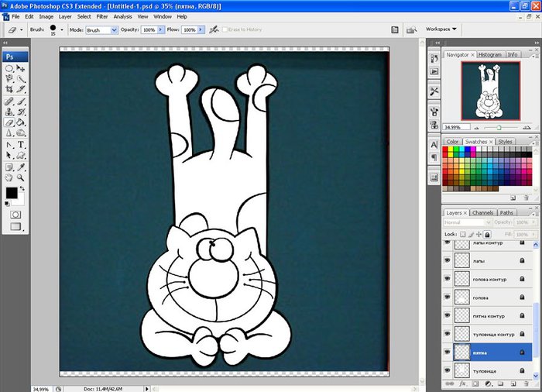Open the Filter menu
Viewport: 542px width, 392px height.
(x=102, y=16)
